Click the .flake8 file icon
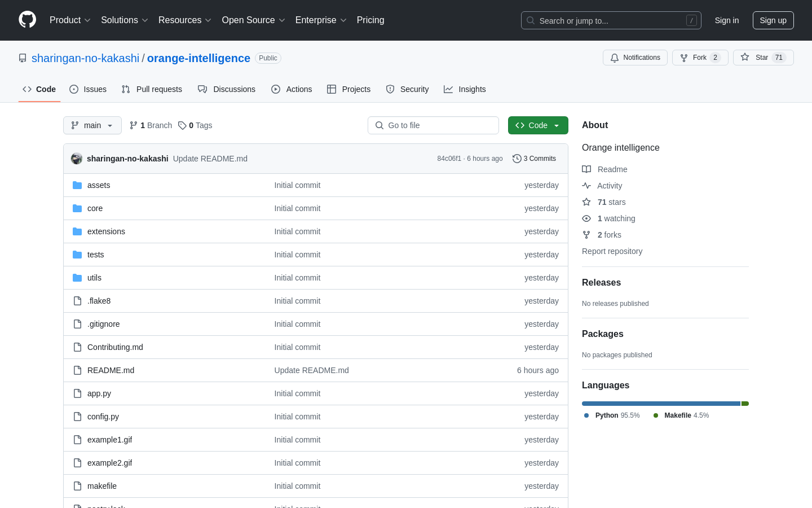This screenshot has width=812, height=508. [x=77, y=301]
